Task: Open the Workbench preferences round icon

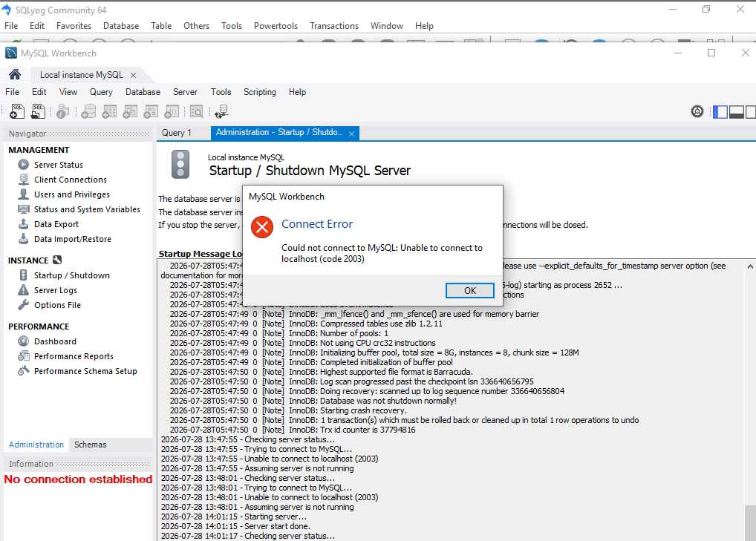Action: [697, 112]
